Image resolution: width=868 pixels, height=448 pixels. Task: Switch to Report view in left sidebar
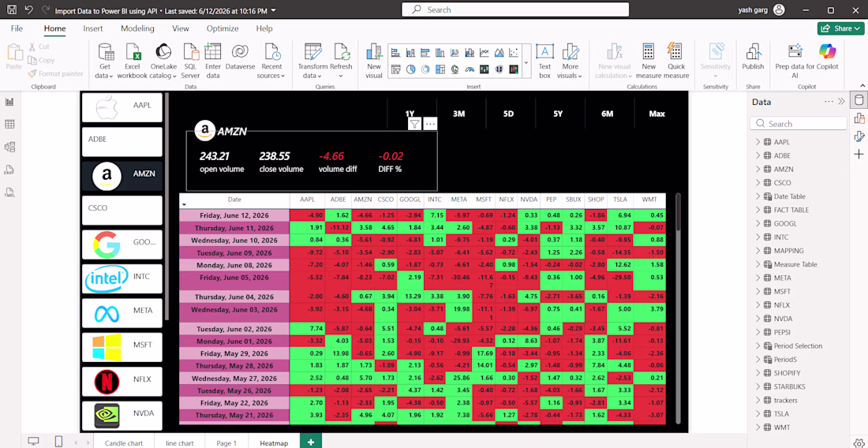click(9, 102)
